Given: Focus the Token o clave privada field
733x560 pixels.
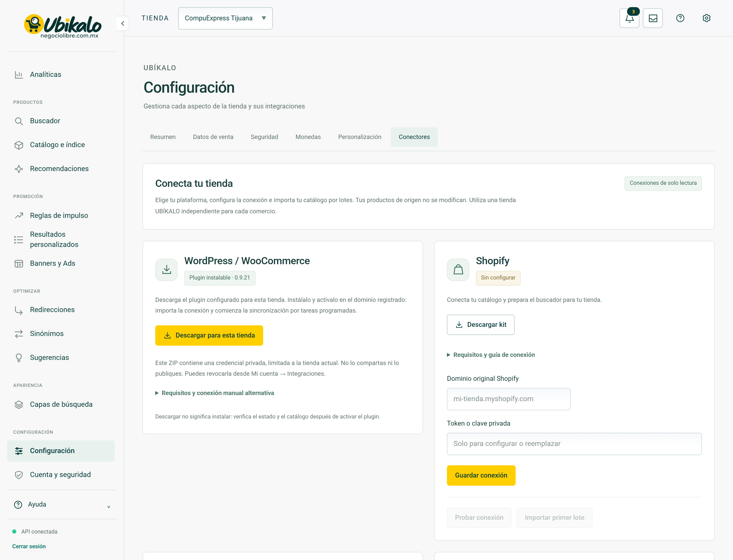Looking at the screenshot, I should tap(574, 444).
